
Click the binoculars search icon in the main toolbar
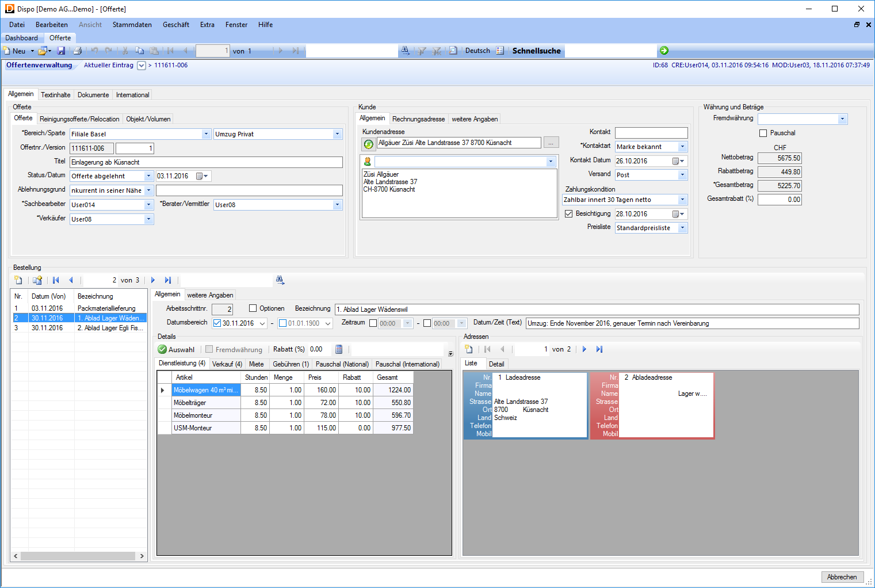tap(406, 51)
